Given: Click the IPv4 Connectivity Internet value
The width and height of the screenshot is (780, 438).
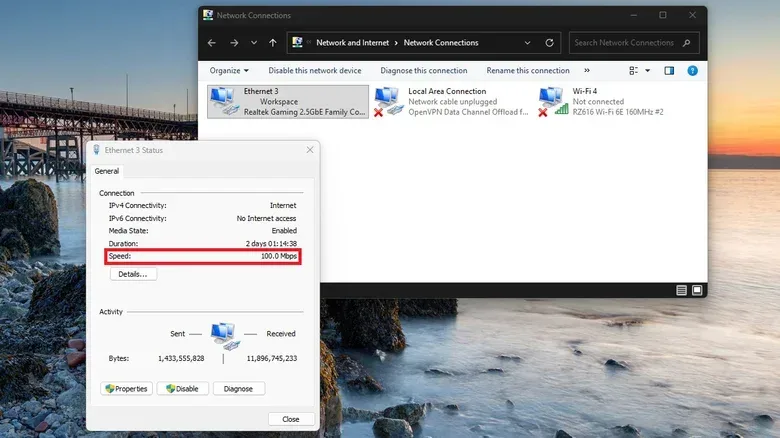Looking at the screenshot, I should coord(283,206).
